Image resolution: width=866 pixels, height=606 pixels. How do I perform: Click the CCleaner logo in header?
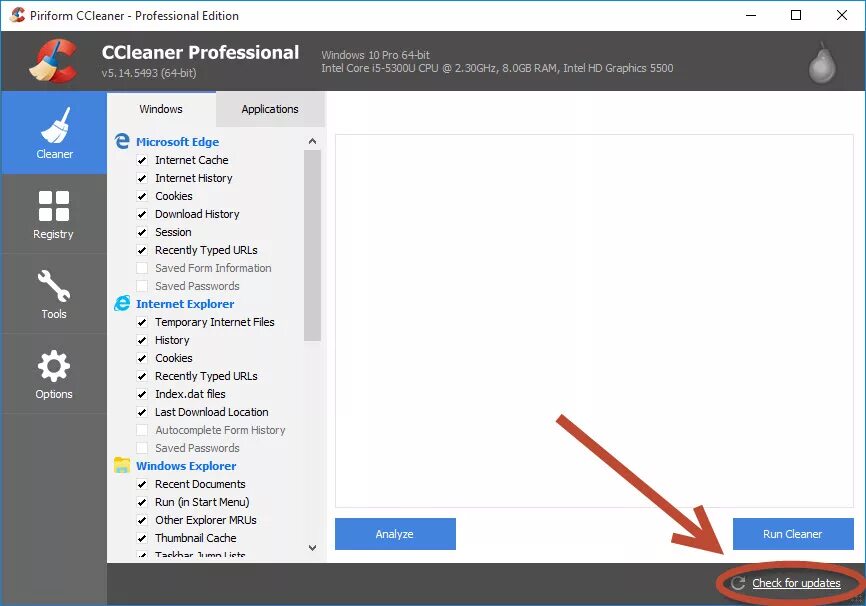54,61
